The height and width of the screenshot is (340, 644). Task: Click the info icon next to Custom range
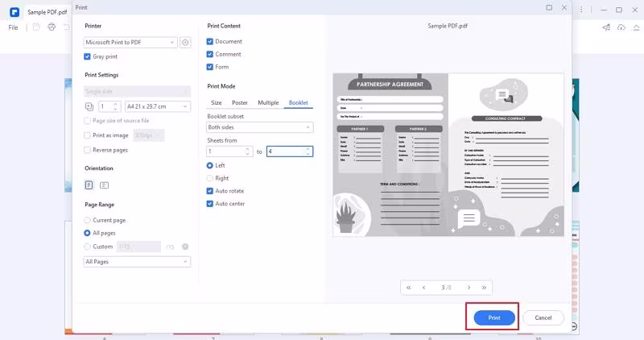[x=185, y=247]
